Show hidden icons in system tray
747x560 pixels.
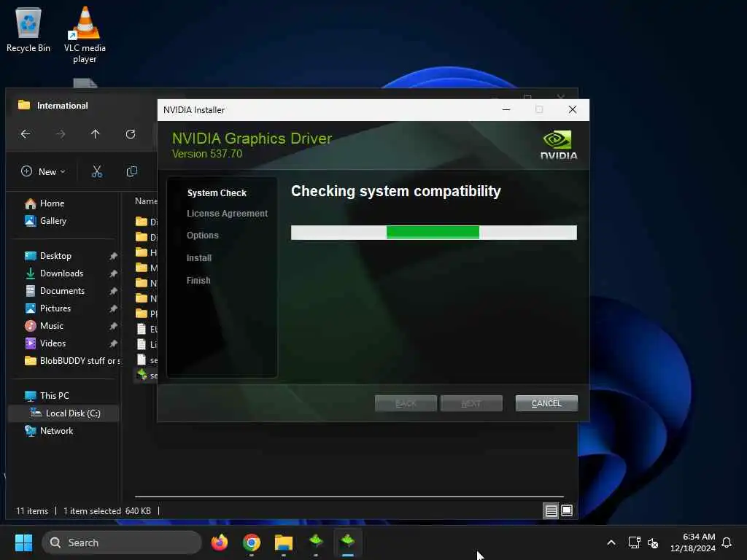(x=611, y=542)
